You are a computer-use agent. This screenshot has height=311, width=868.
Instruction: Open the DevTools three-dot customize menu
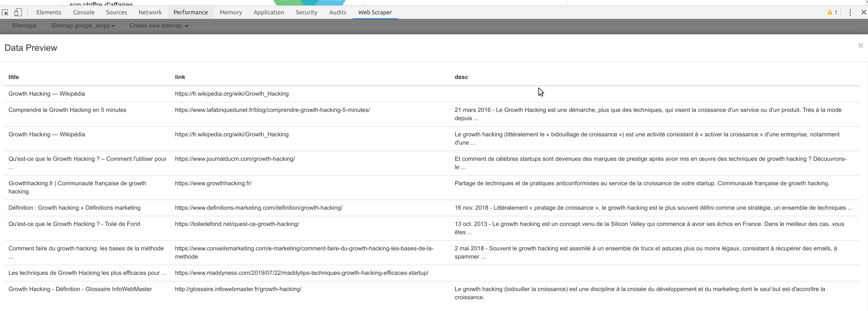[x=850, y=12]
